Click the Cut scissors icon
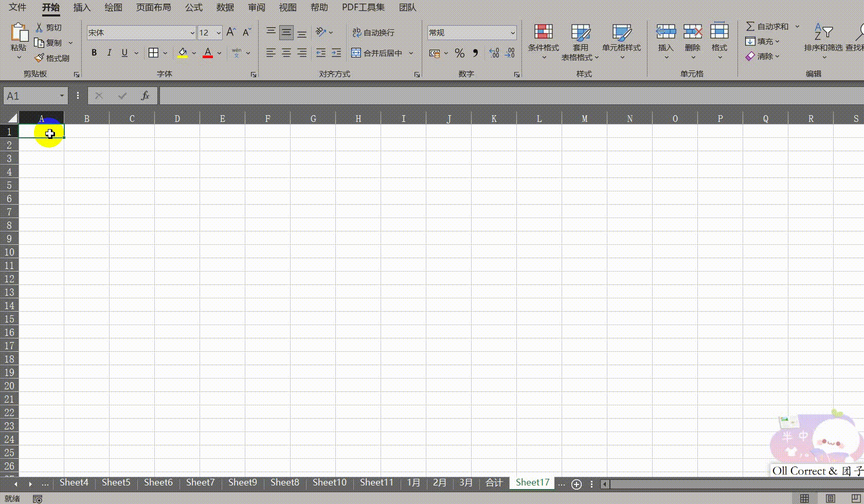This screenshot has width=864, height=504. click(x=39, y=27)
